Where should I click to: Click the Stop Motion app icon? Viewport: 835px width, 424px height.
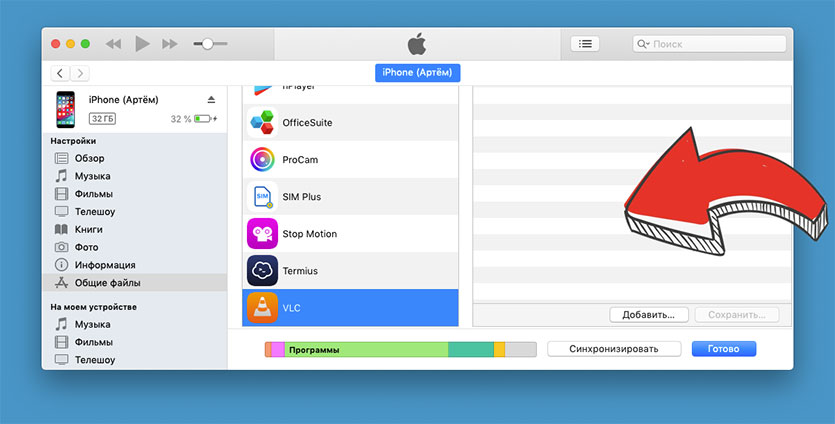262,233
